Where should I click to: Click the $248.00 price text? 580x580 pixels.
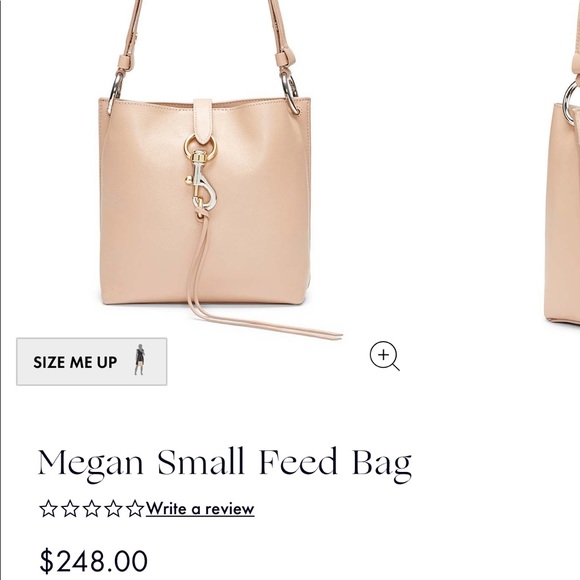[x=94, y=562]
